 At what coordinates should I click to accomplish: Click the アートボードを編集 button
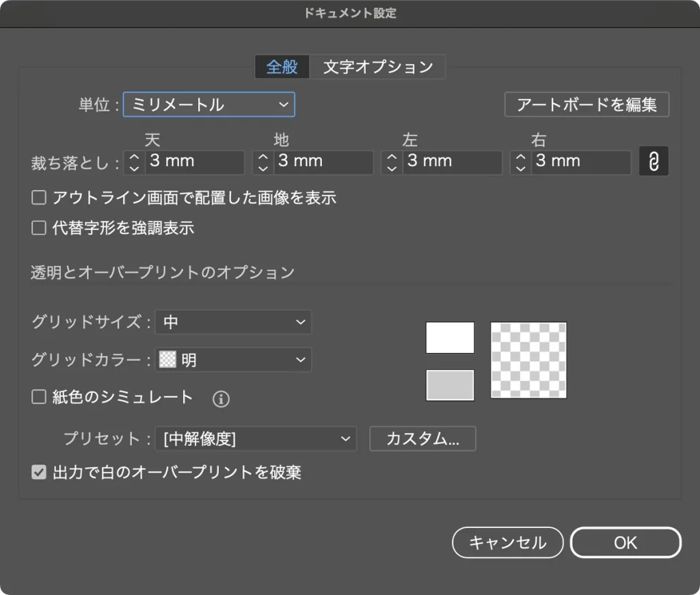[587, 105]
